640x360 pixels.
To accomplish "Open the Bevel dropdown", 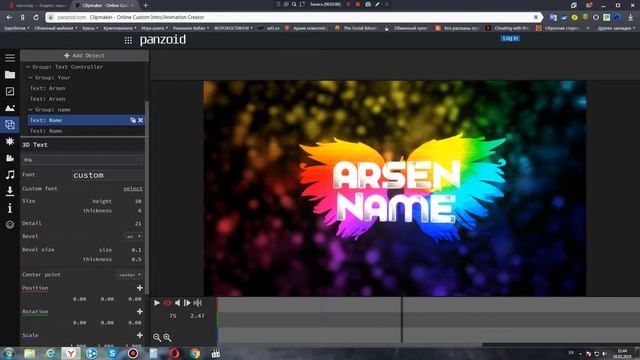I will [x=133, y=236].
